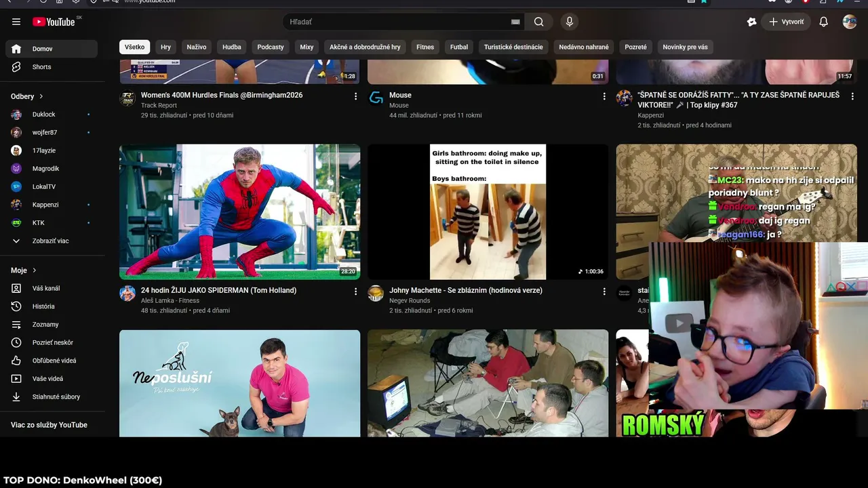Select the Pozreté filter chip
The height and width of the screenshot is (488, 868).
click(x=636, y=47)
